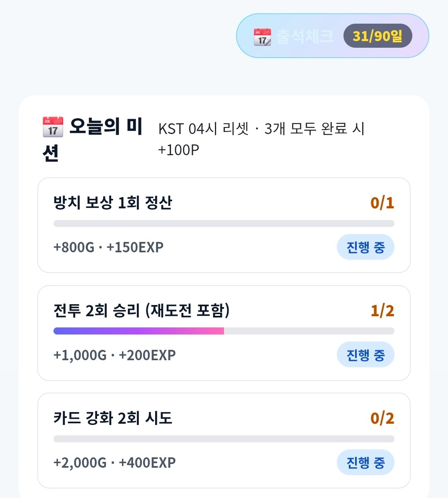The width and height of the screenshot is (448, 498).
Task: Select the 방치 보상 1회 정산 mission title
Action: click(113, 203)
